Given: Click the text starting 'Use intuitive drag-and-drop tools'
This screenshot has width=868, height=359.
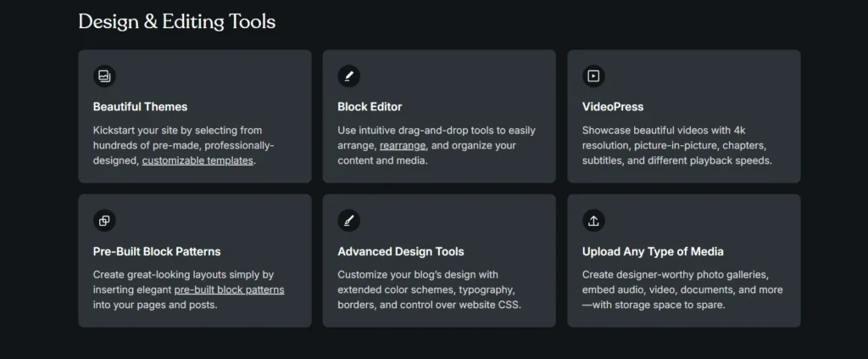Looking at the screenshot, I should pyautogui.click(x=437, y=145).
